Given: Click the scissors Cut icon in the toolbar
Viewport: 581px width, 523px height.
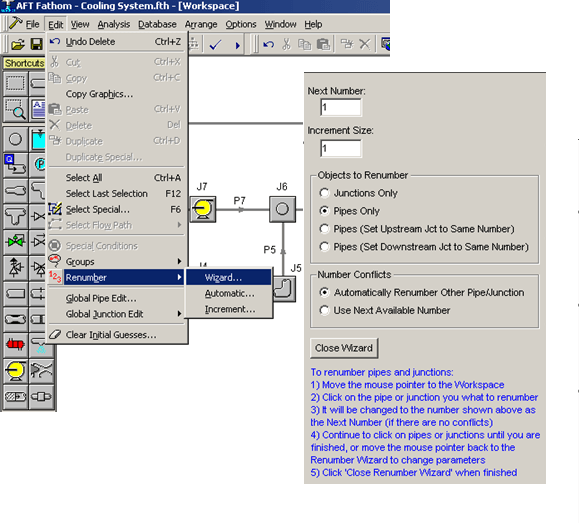Looking at the screenshot, I should (x=286, y=44).
